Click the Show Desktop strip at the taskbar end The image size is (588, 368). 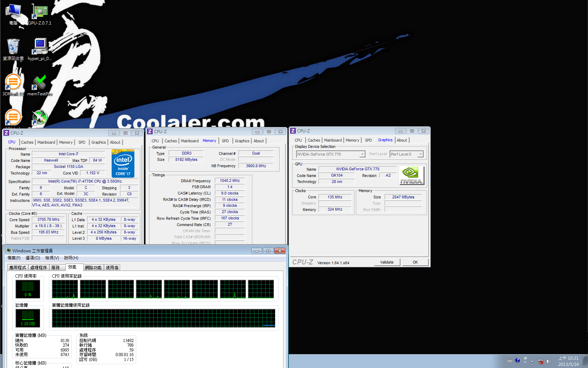point(586,361)
